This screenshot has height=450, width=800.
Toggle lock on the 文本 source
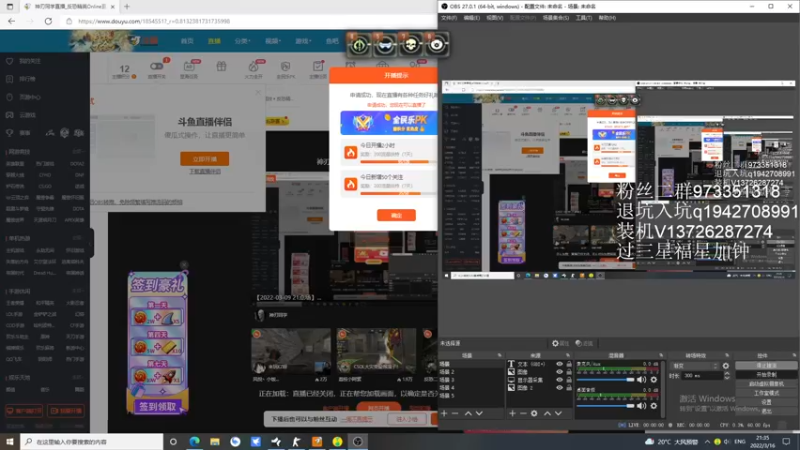569,364
